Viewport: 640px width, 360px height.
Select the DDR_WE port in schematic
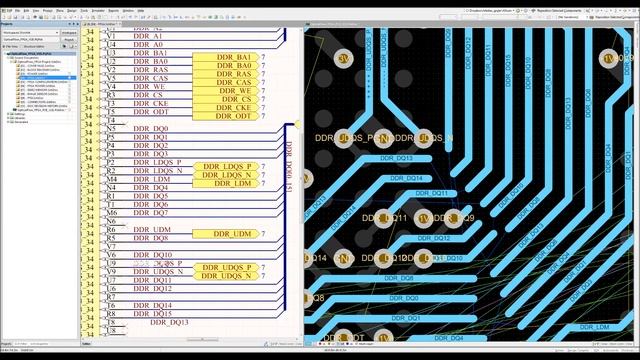[x=226, y=91]
